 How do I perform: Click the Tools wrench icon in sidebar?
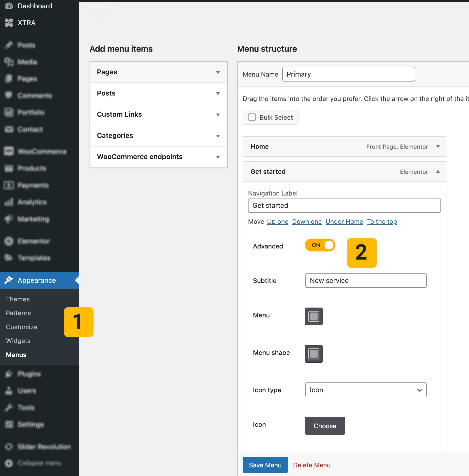(x=9, y=407)
